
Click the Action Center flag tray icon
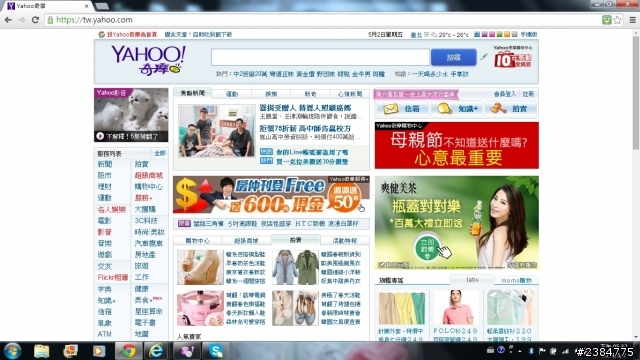pyautogui.click(x=542, y=351)
